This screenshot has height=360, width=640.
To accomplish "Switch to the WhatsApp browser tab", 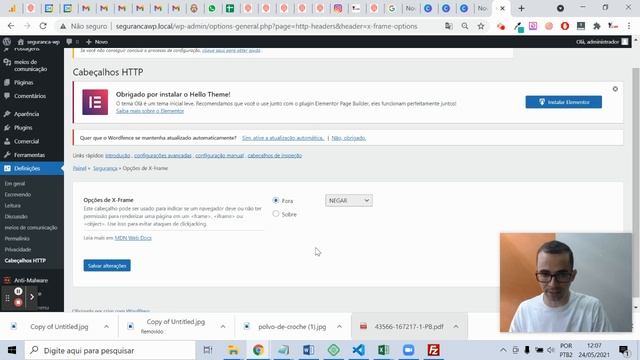I will pyautogui.click(x=212, y=8).
